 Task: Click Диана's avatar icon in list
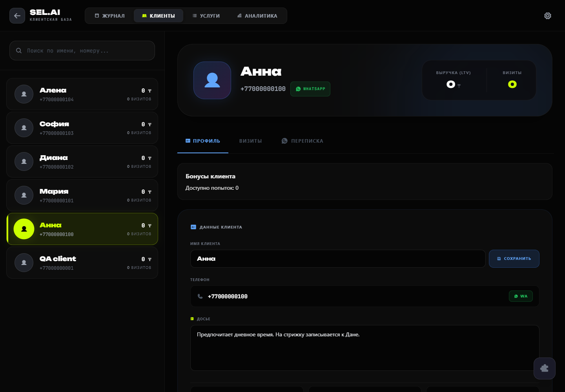tap(24, 162)
